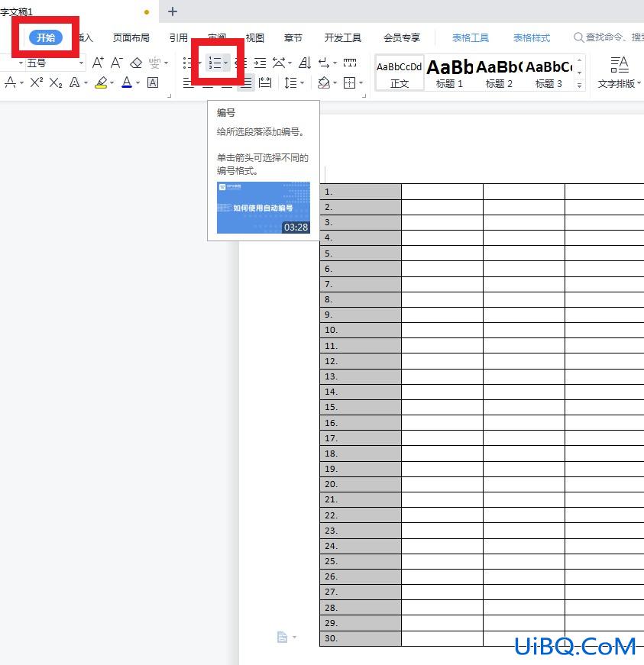
Task: Apply the 标题 2 style
Action: tap(499, 73)
